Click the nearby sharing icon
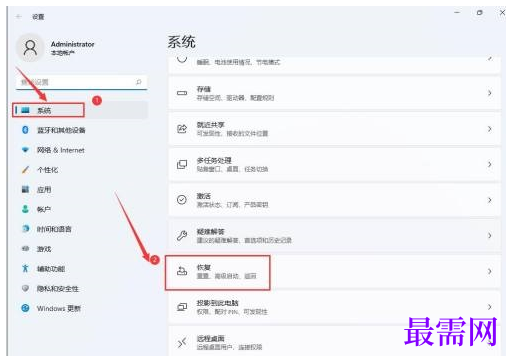 click(182, 129)
